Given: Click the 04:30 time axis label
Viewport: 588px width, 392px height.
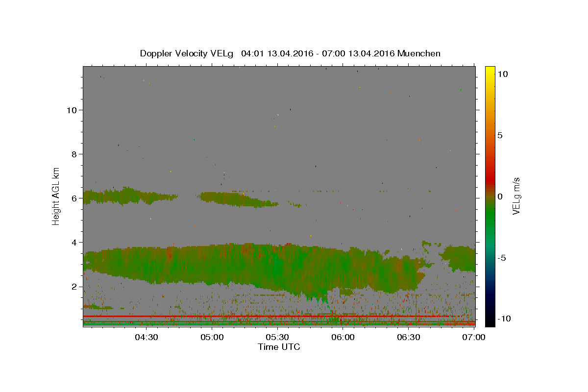Looking at the screenshot, I should [x=146, y=337].
